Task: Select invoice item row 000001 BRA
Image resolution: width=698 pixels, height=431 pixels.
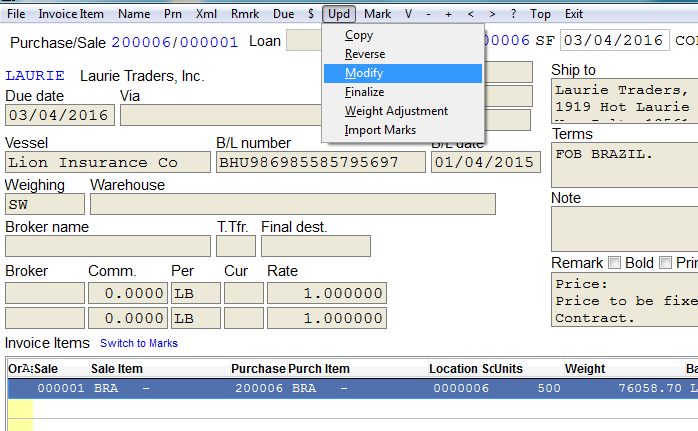Action: [353, 388]
